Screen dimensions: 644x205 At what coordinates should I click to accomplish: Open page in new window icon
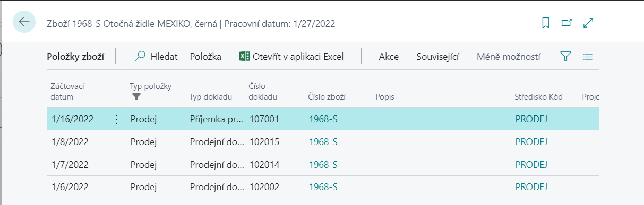tap(566, 23)
